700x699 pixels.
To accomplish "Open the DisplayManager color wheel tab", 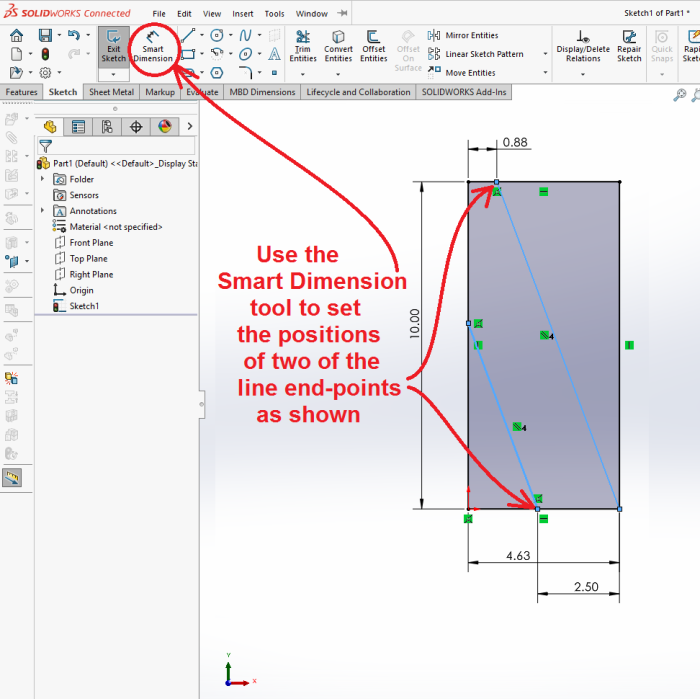I will click(x=164, y=127).
